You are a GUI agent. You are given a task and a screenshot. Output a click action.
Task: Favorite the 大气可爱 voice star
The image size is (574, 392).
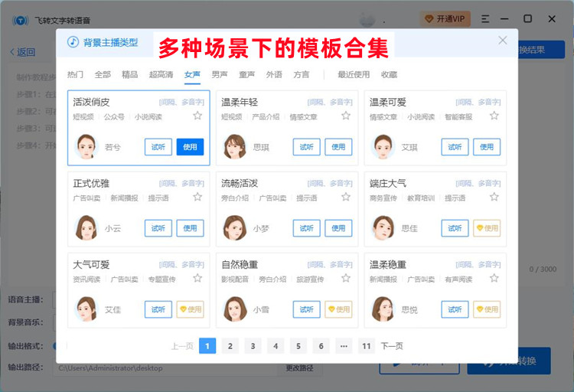197,278
